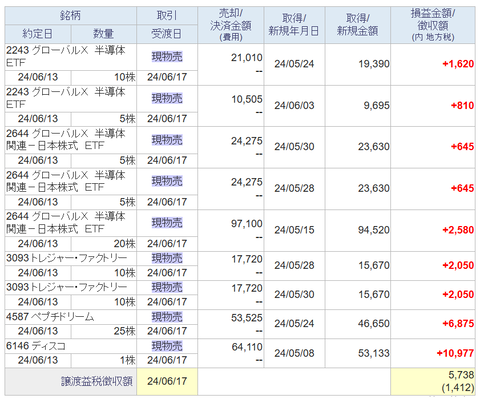Click 現物売 label in 10株 2243 row
The height and width of the screenshot is (403, 480).
(167, 57)
